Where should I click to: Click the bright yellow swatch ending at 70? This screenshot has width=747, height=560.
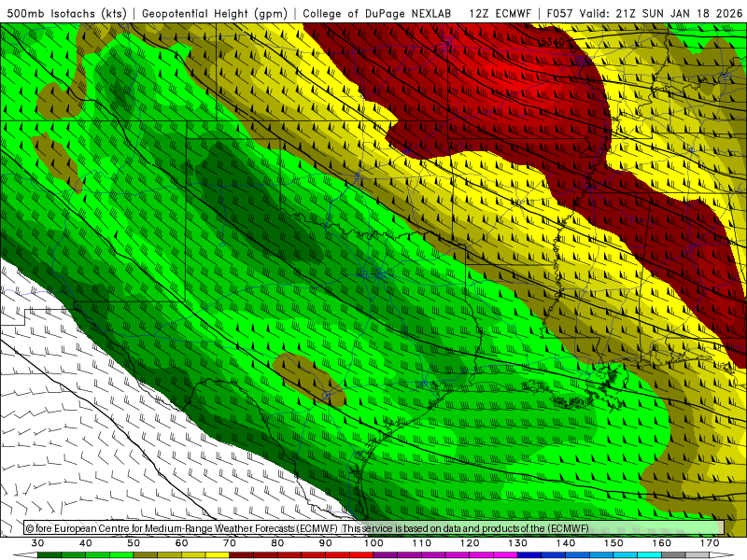coord(218,555)
